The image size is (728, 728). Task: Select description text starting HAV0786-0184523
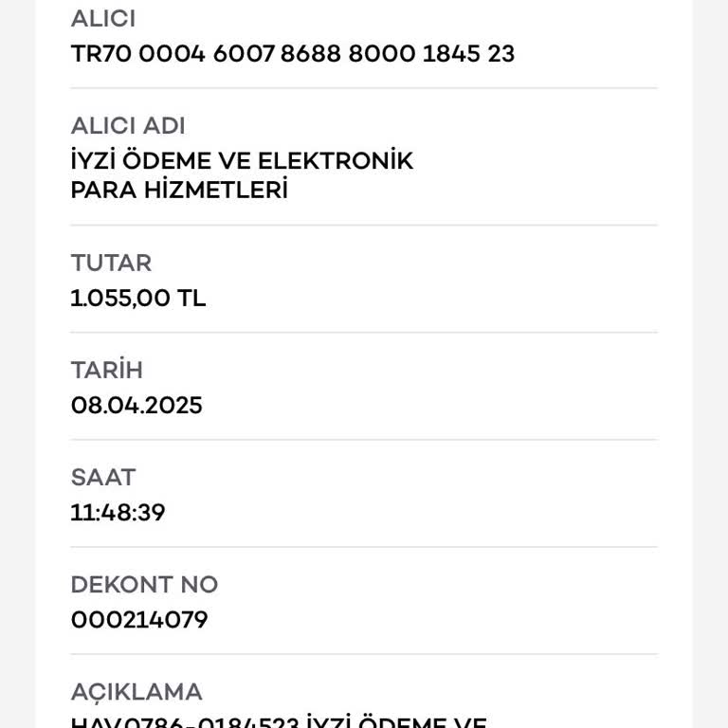click(x=279, y=721)
